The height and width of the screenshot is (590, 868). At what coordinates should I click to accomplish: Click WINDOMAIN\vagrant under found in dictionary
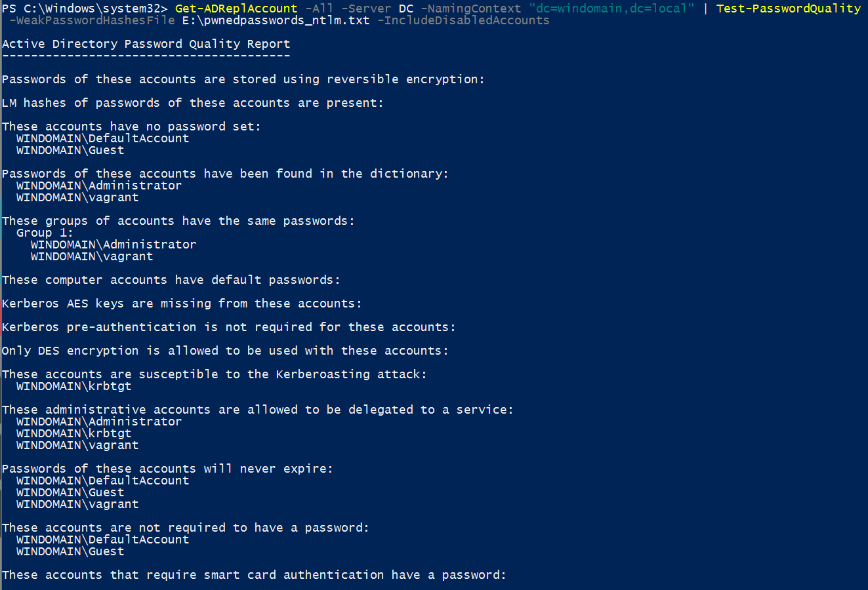77,197
